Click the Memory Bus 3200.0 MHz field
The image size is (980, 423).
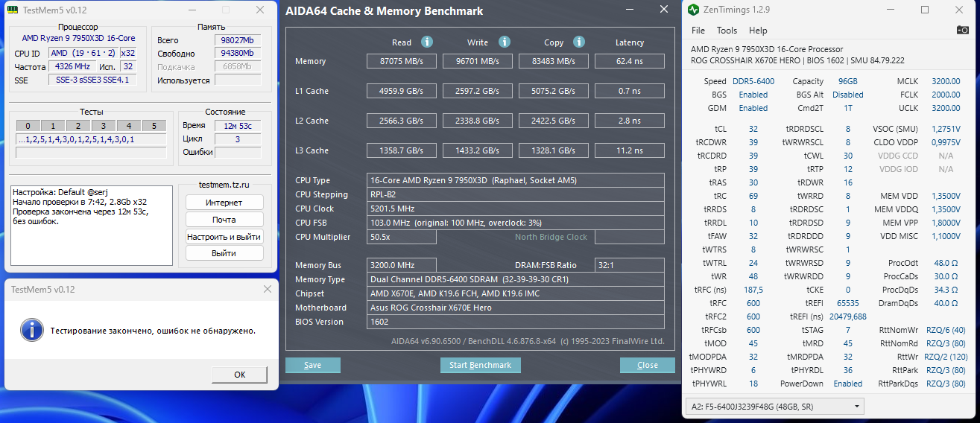pyautogui.click(x=402, y=265)
